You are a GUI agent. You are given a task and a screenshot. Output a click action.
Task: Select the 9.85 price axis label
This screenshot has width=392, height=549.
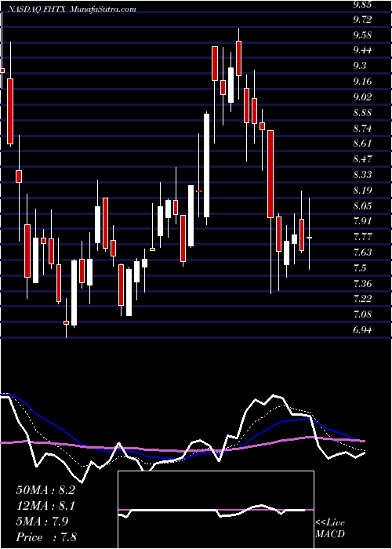[361, 5]
